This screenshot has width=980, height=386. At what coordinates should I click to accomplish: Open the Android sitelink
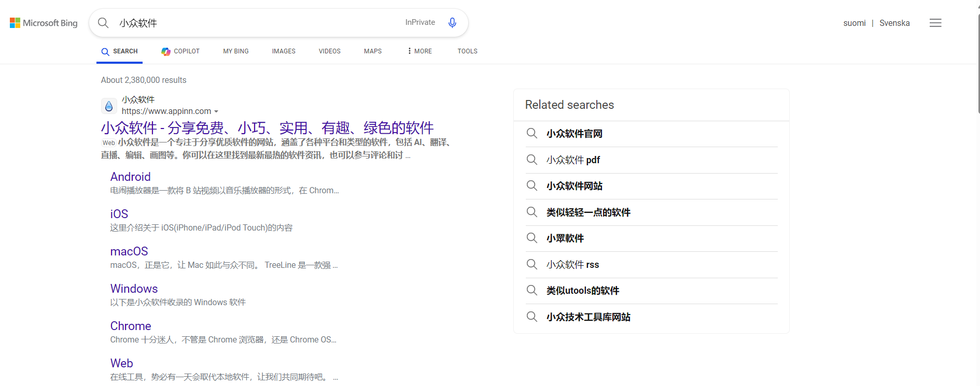(x=130, y=177)
